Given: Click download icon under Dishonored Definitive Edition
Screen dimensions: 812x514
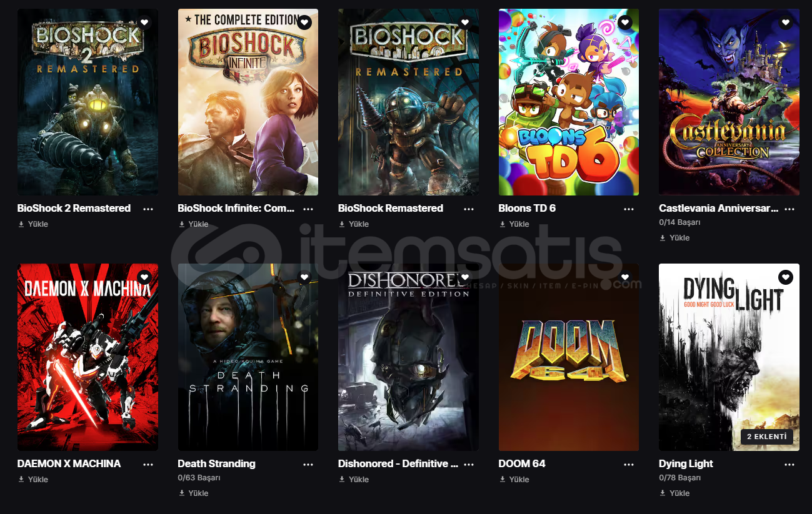Looking at the screenshot, I should (x=342, y=480).
